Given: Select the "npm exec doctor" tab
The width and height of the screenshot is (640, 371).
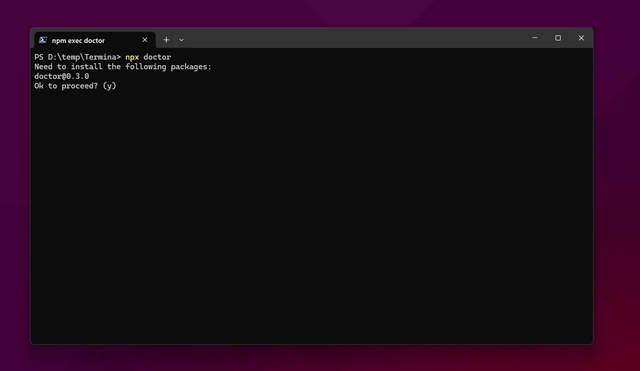Looking at the screenshot, I should [94, 40].
